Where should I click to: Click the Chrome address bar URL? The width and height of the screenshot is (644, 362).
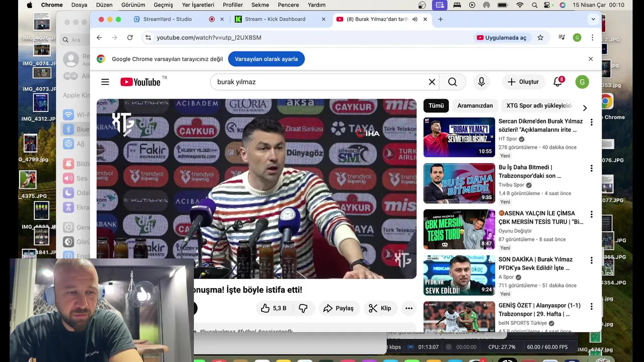[x=209, y=38]
